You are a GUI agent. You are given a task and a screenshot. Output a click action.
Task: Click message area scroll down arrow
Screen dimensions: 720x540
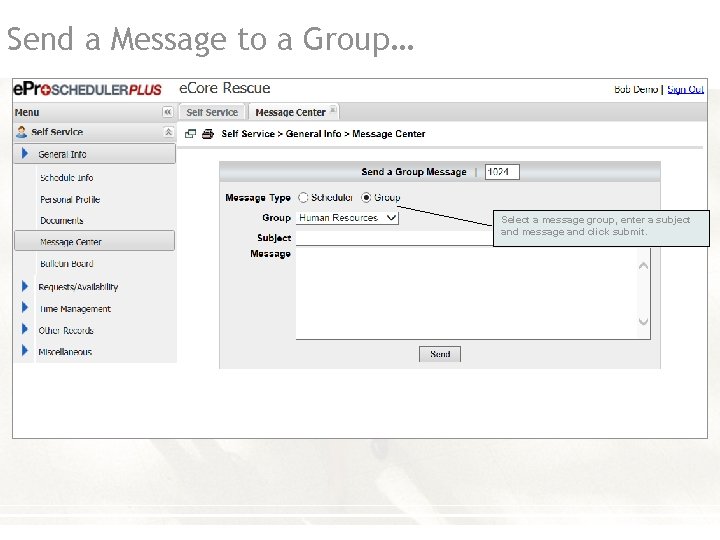point(643,321)
